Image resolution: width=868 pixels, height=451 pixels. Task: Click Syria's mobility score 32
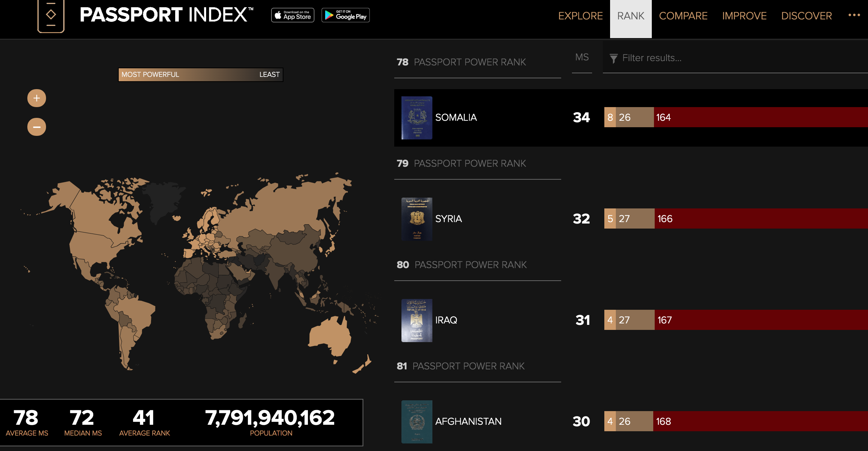click(x=581, y=219)
